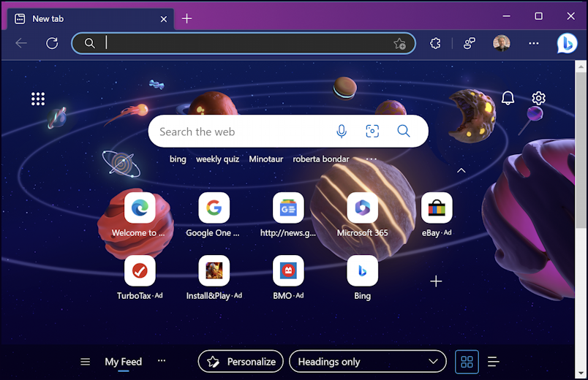Open the notifications bell
This screenshot has height=380, width=588.
point(508,98)
